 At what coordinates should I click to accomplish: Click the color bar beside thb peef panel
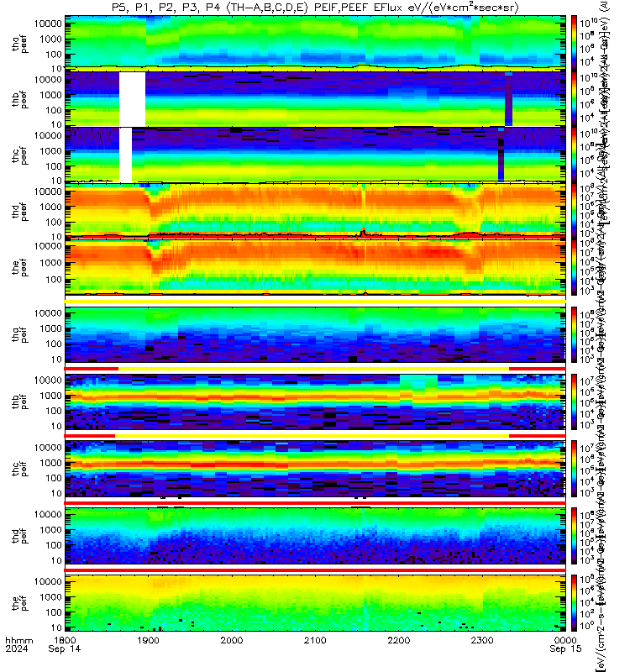click(575, 99)
